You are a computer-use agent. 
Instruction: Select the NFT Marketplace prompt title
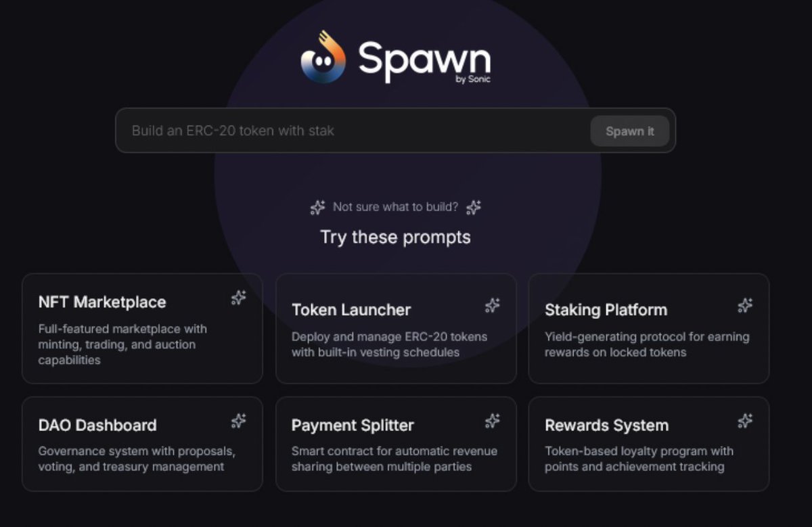coord(102,302)
